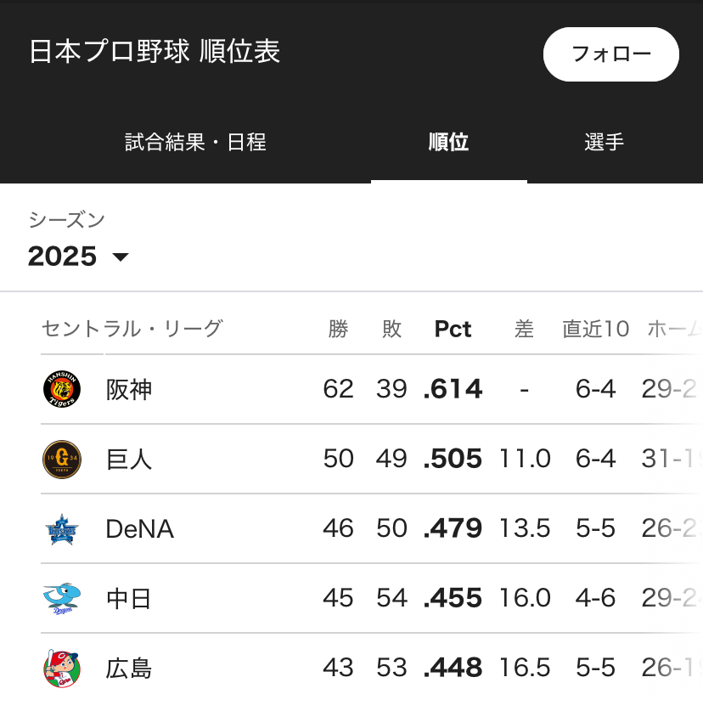Sort standings by Pct column
Image resolution: width=703 pixels, height=728 pixels.
[453, 329]
